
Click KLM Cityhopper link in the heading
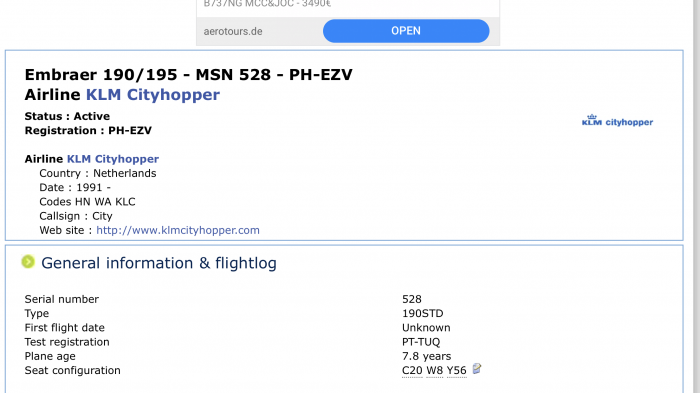pos(153,95)
